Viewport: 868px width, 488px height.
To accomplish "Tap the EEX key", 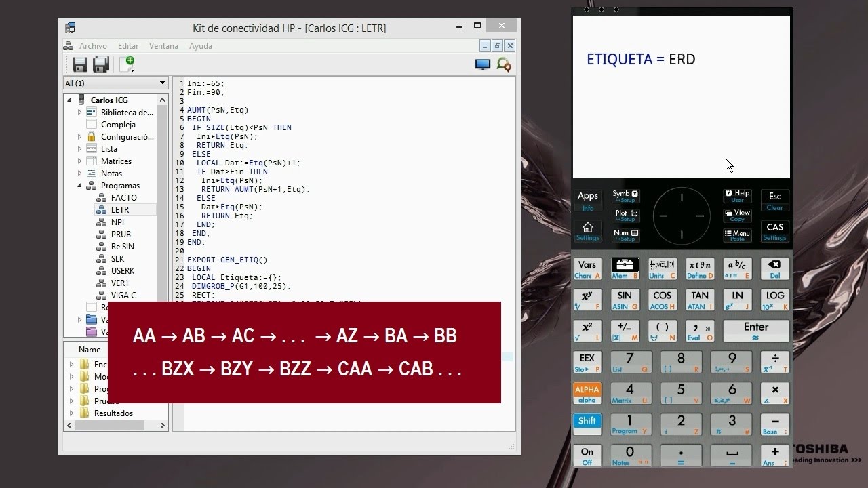I will [587, 362].
